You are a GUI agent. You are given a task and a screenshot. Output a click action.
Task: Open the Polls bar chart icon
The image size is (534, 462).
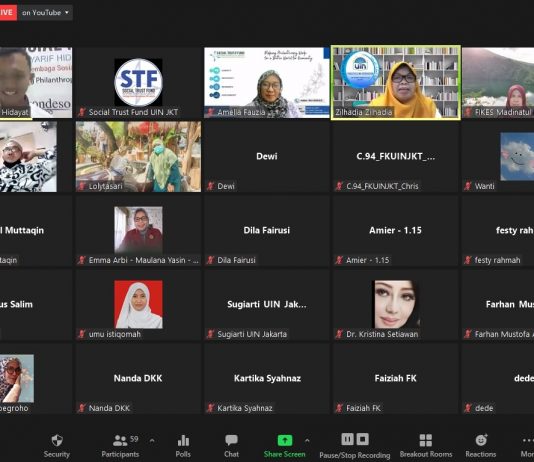click(x=183, y=441)
